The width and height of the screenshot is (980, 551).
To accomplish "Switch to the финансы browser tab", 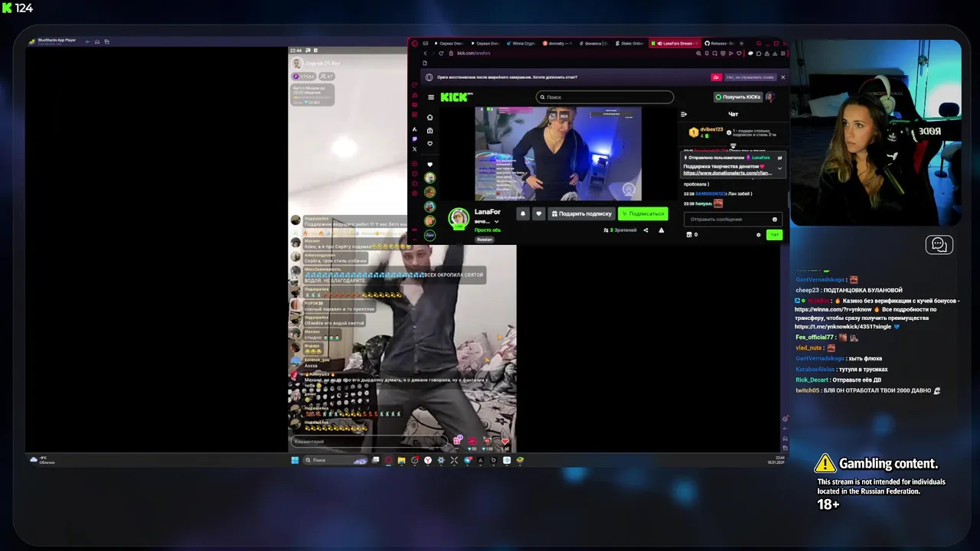I will 595,44.
